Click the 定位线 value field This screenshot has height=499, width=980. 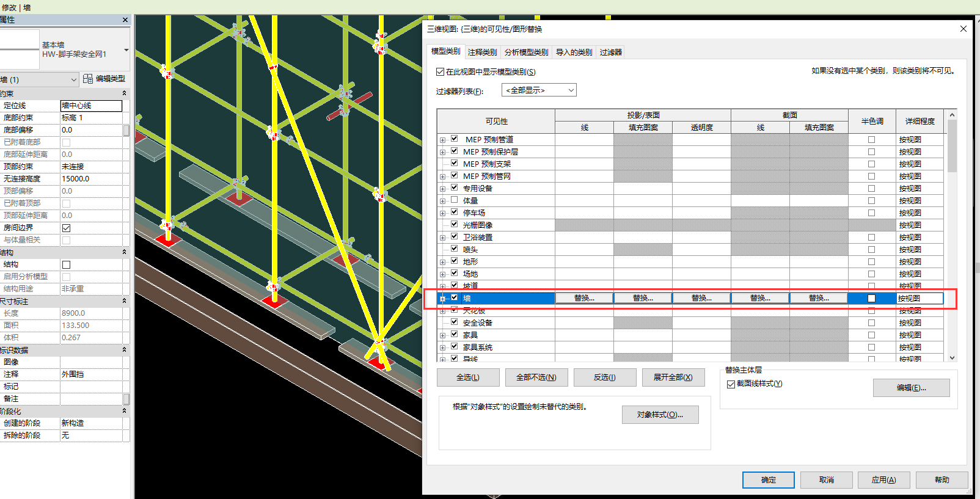(x=91, y=106)
